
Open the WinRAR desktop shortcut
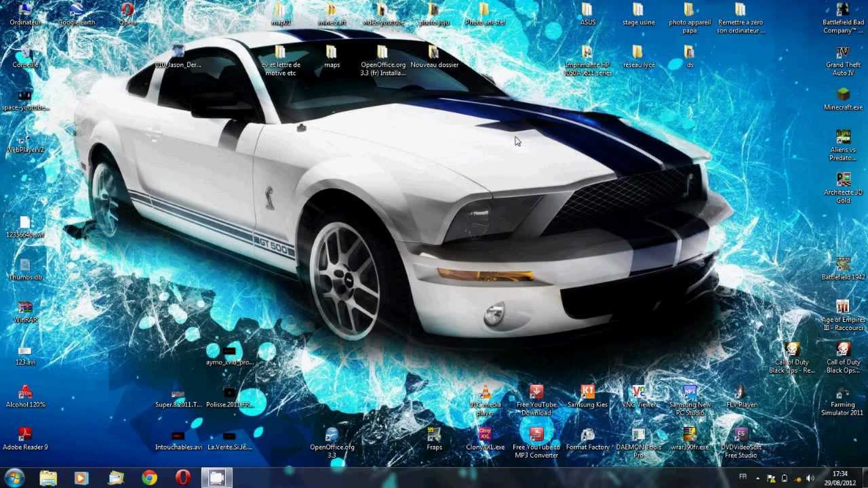pos(25,312)
